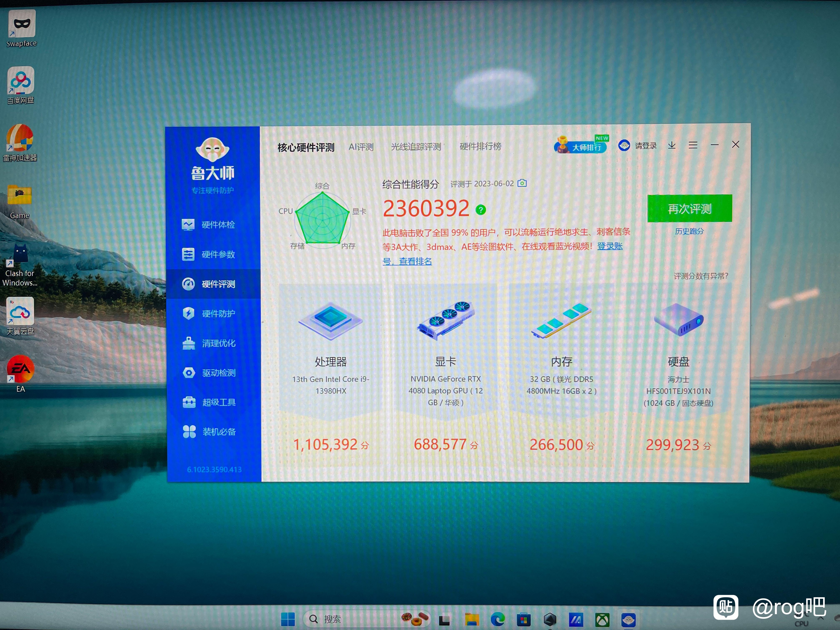
Task: Go to 硬件参数 in sidebar
Action: coord(213,254)
